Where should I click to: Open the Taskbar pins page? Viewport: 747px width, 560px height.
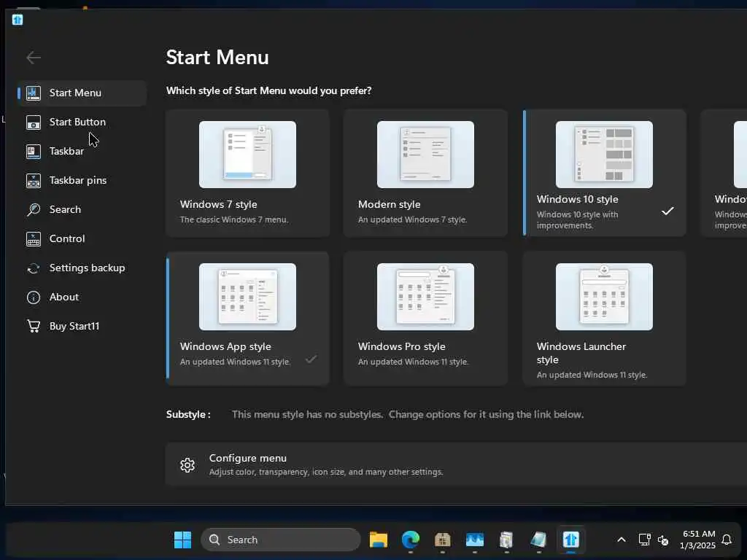82,180
